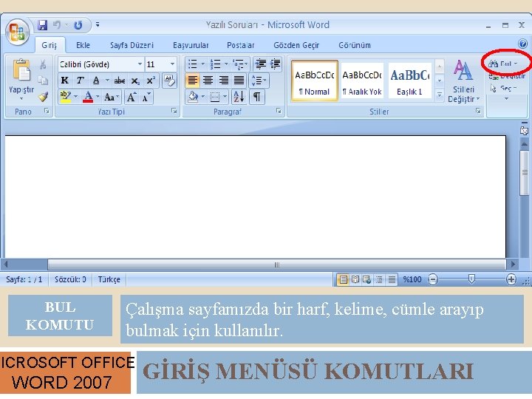Decrease paragraph indent
The image size is (532, 399).
pos(260,64)
